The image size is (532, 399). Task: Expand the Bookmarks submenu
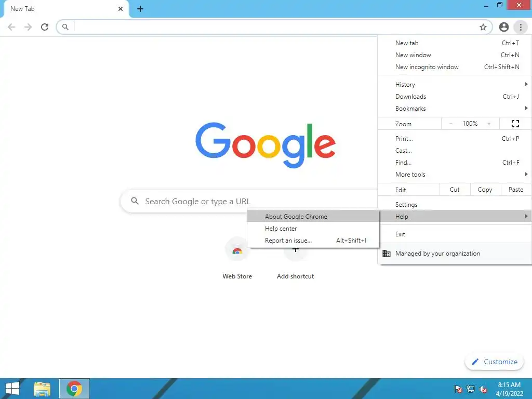pyautogui.click(x=455, y=109)
